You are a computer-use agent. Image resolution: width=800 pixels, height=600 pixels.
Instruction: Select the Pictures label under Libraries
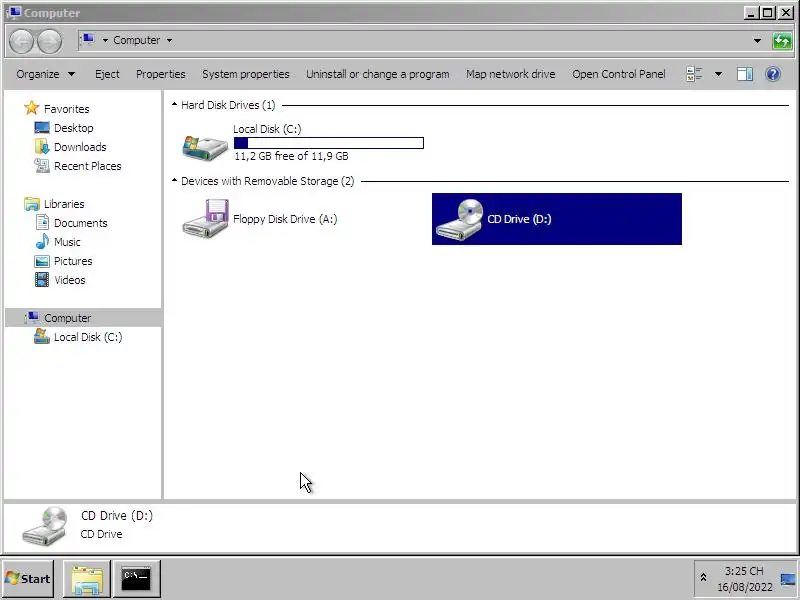pos(73,261)
